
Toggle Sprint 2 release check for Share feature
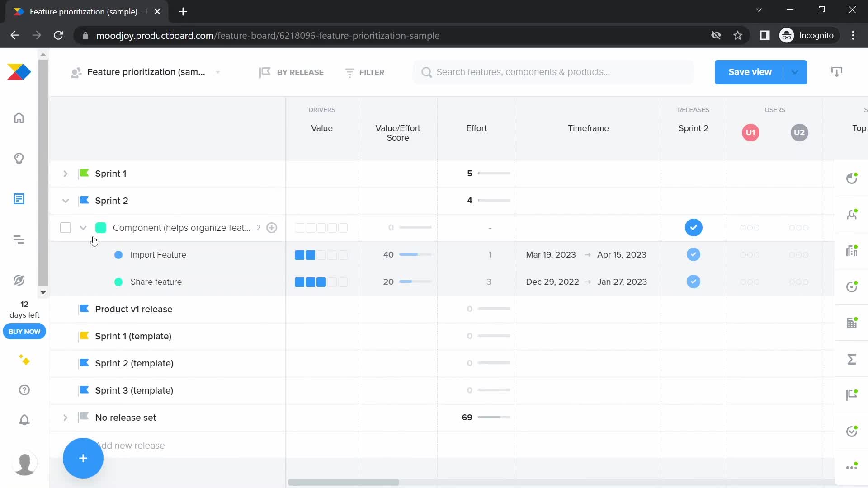[x=693, y=282]
